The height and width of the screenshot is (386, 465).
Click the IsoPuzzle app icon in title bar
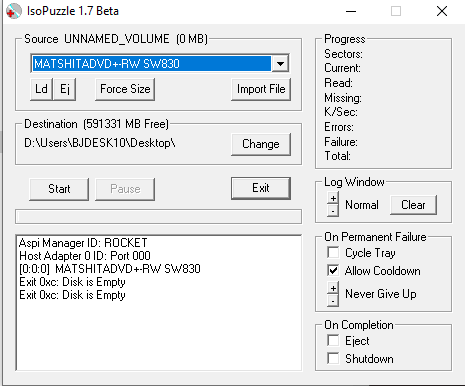coord(13,11)
